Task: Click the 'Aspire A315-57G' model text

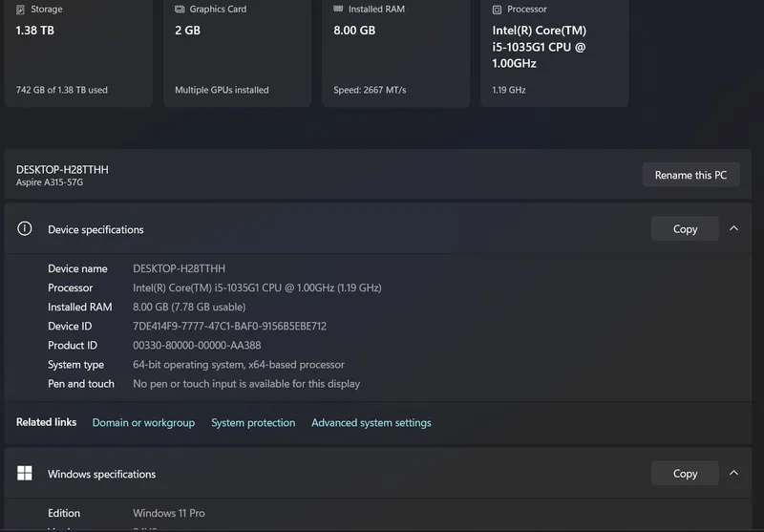Action: pos(50,182)
